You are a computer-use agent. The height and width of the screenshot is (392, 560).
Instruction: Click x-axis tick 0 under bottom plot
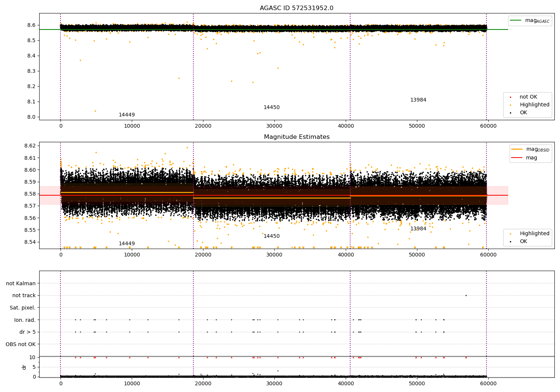coord(60,384)
